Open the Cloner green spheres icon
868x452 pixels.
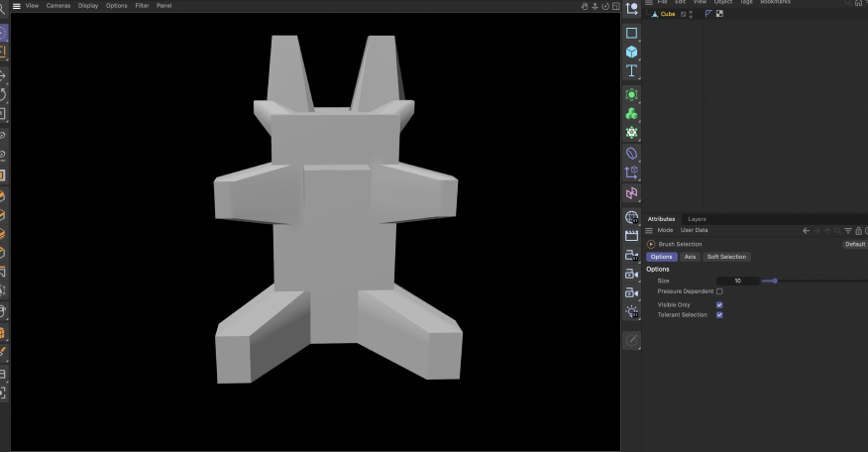tap(631, 113)
